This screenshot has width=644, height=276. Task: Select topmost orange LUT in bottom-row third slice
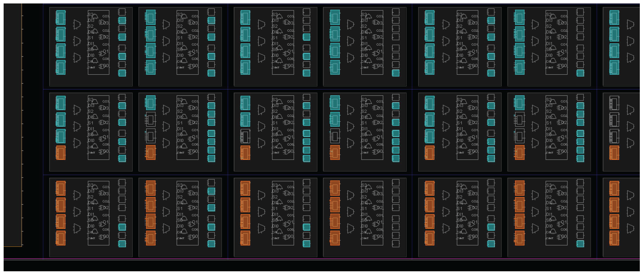tap(245, 188)
